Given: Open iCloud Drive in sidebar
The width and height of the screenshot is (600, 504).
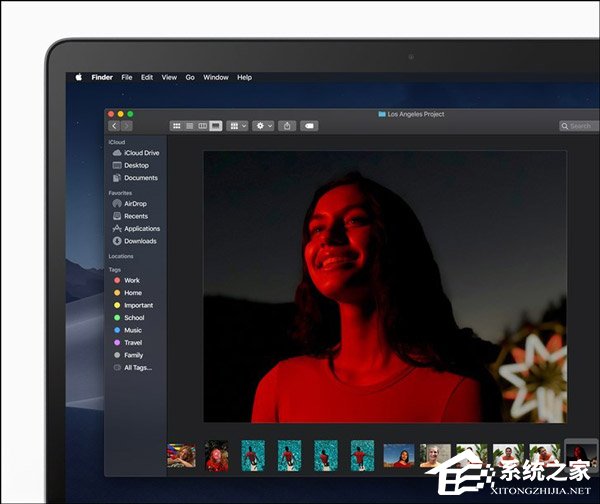Looking at the screenshot, I should coord(136,153).
